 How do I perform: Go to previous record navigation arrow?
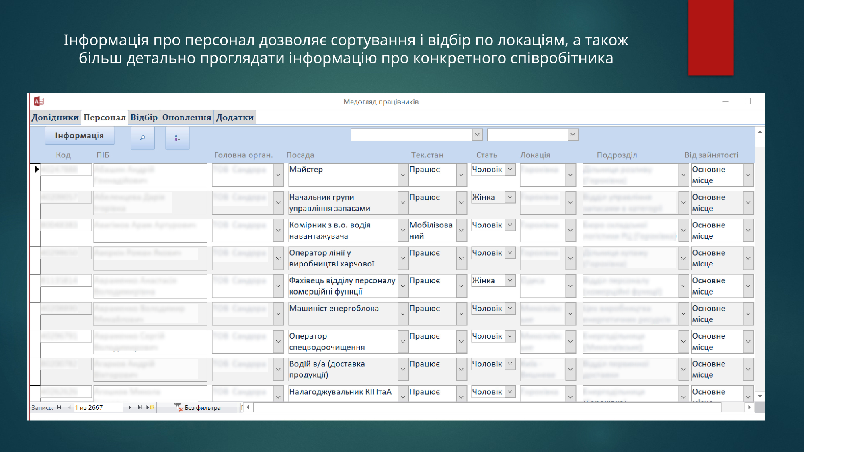click(69, 407)
